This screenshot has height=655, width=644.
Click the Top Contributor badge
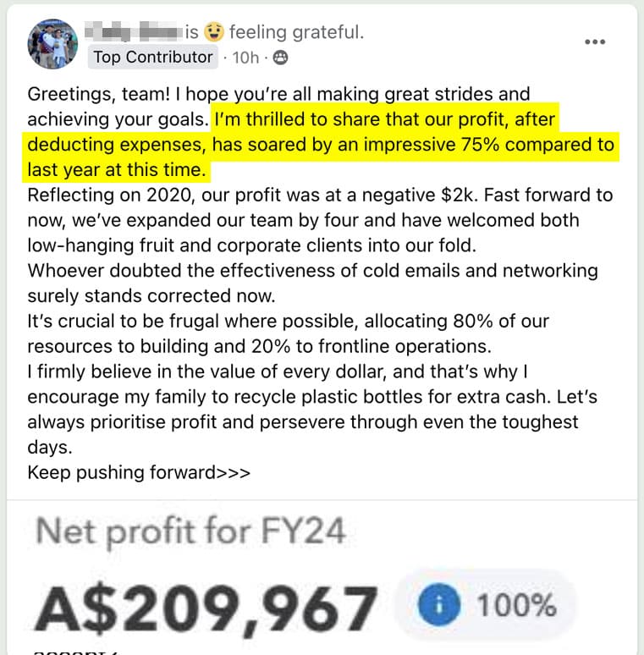[153, 58]
